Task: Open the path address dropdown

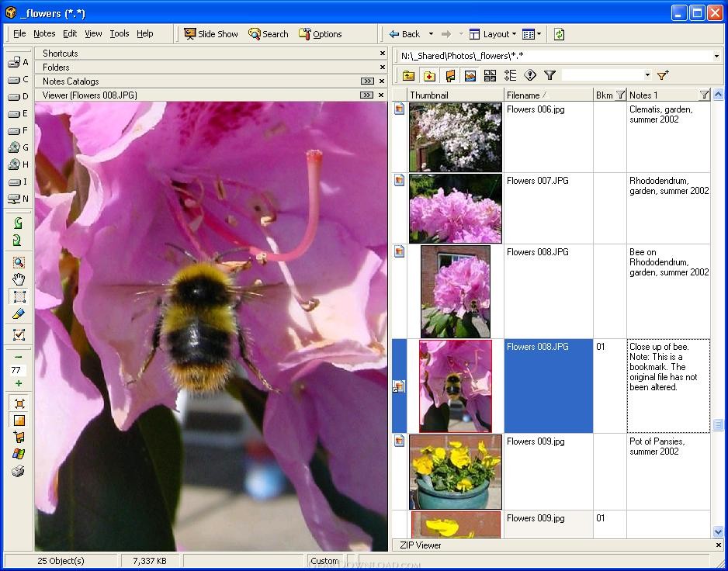Action: coord(716,56)
